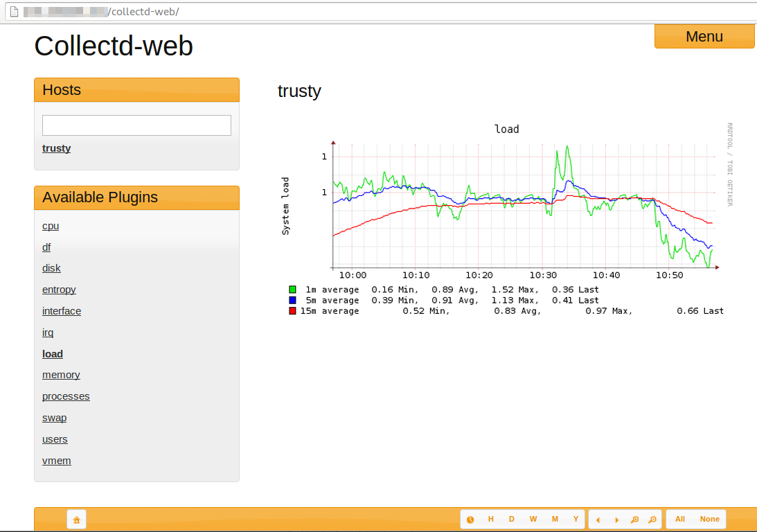The width and height of the screenshot is (757, 532).
Task: Click the Available Plugins panel header
Action: pyautogui.click(x=136, y=197)
